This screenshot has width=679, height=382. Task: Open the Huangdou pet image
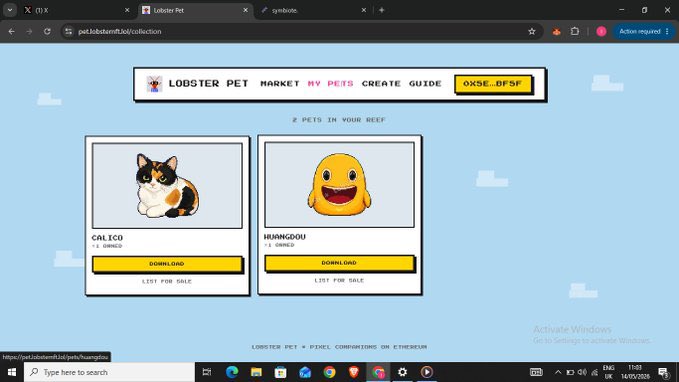click(x=339, y=185)
